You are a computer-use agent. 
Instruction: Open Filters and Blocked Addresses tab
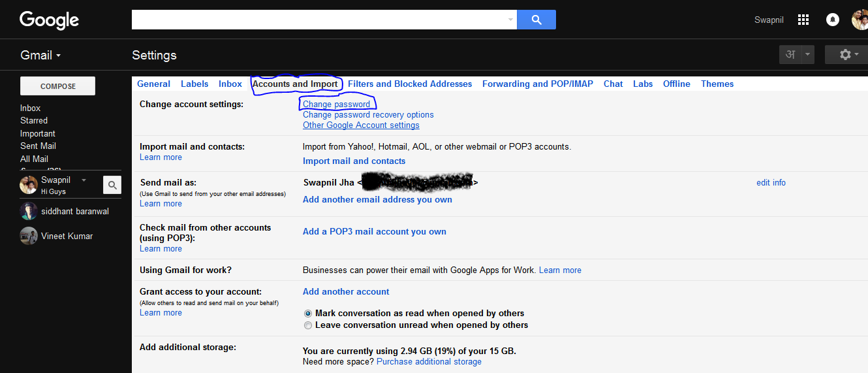click(x=410, y=84)
